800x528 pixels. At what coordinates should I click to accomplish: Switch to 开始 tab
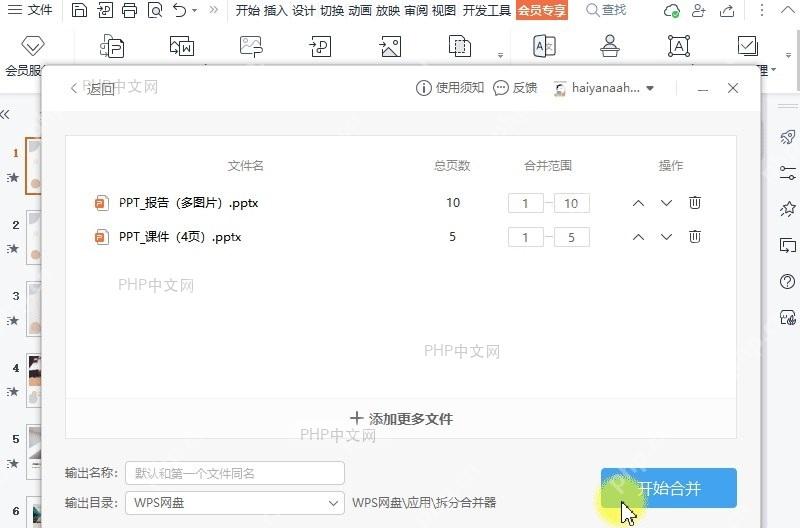click(x=247, y=10)
